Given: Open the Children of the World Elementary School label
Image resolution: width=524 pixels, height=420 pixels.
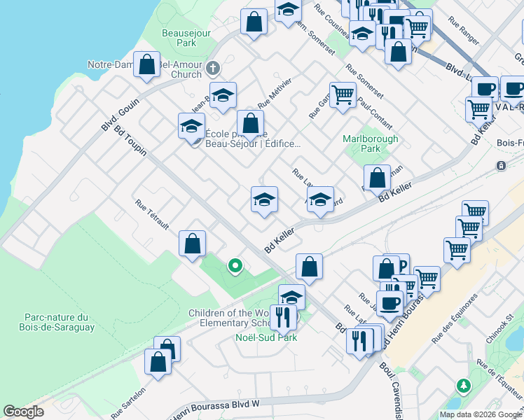Looking at the screenshot, I should [x=230, y=318].
